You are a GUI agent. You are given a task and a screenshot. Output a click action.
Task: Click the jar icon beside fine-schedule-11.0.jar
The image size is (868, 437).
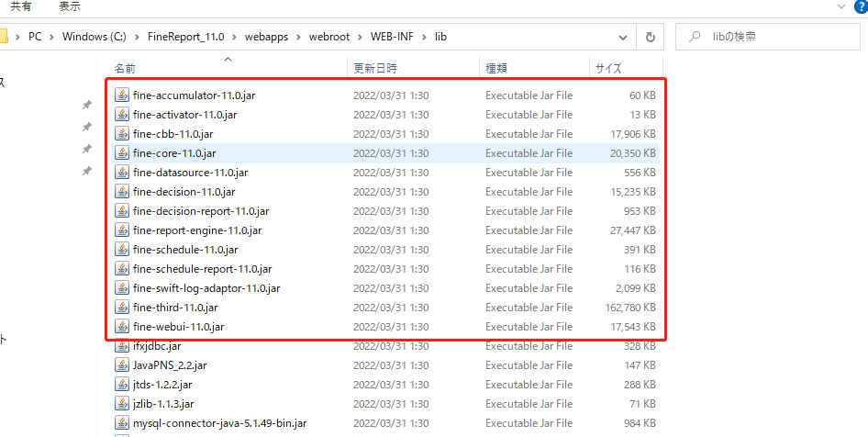click(x=121, y=249)
